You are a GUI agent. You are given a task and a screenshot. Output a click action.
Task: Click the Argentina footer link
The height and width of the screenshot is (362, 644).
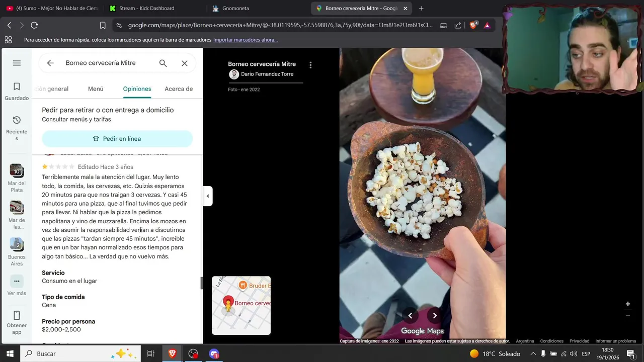tap(525, 341)
